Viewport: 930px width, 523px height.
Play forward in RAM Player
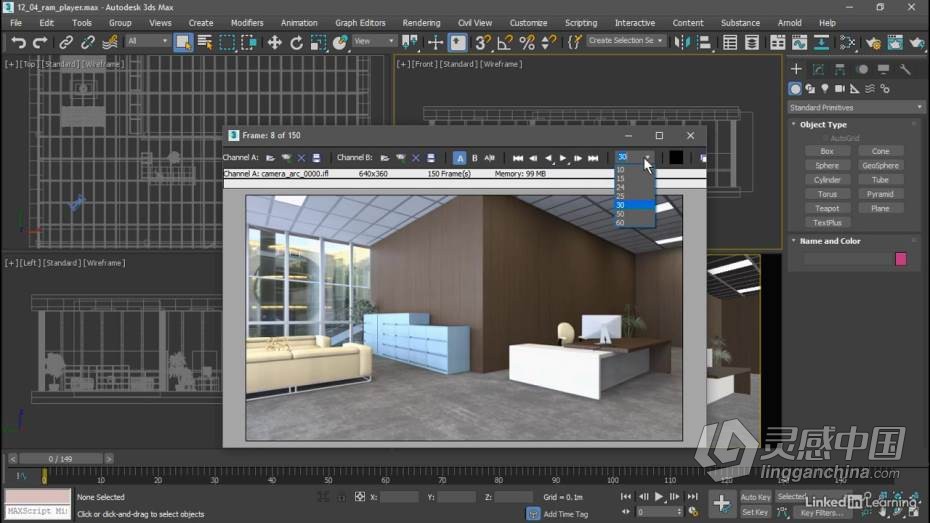(x=563, y=158)
